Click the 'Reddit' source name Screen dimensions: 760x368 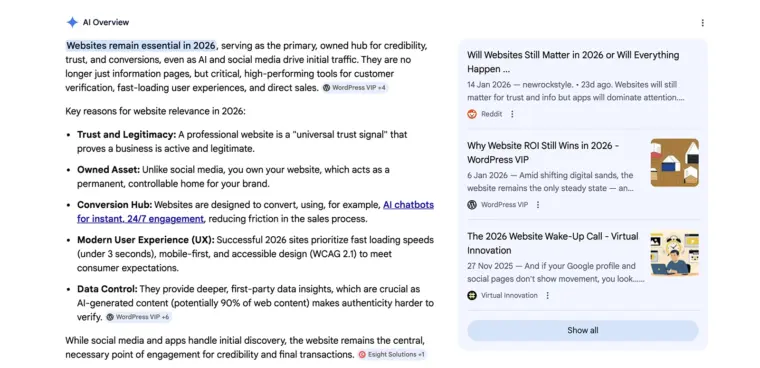pyautogui.click(x=491, y=114)
